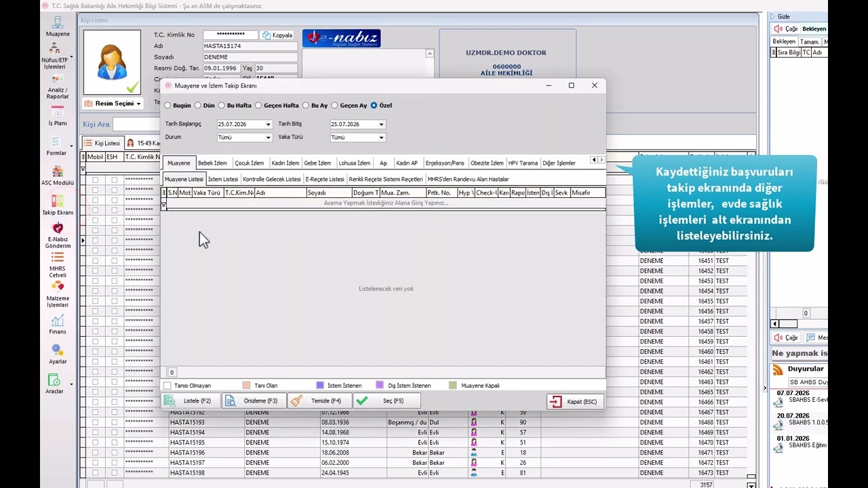Open E-Nabız Gönderim sidebar icon
This screenshot has width=868, height=488.
point(58,235)
